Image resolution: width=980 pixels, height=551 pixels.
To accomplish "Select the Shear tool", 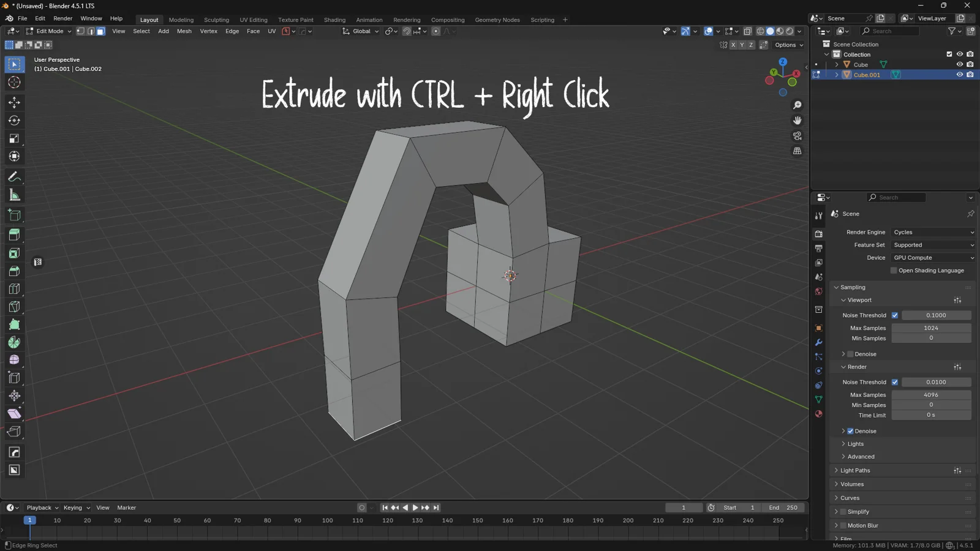I will (14, 414).
